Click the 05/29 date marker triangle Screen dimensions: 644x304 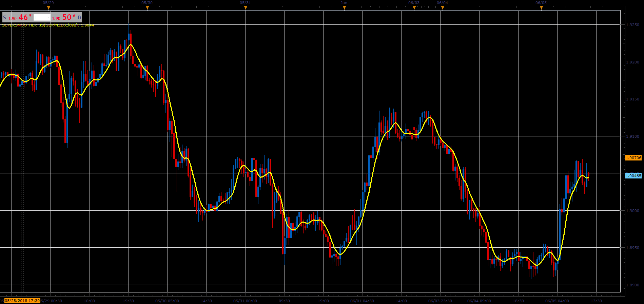pyautogui.click(x=48, y=7)
